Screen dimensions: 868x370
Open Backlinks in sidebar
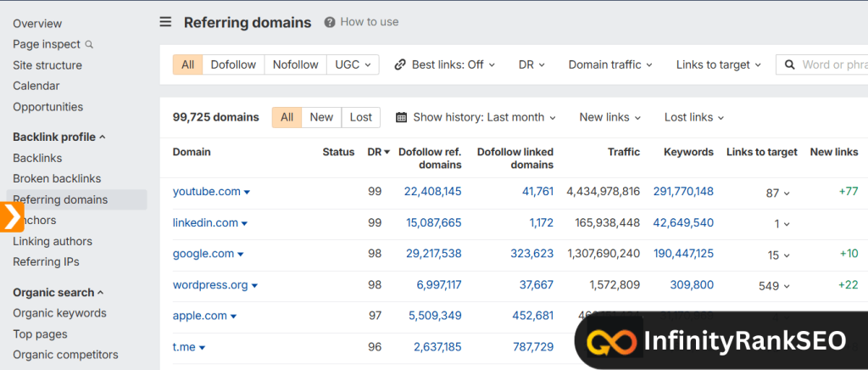click(x=37, y=158)
